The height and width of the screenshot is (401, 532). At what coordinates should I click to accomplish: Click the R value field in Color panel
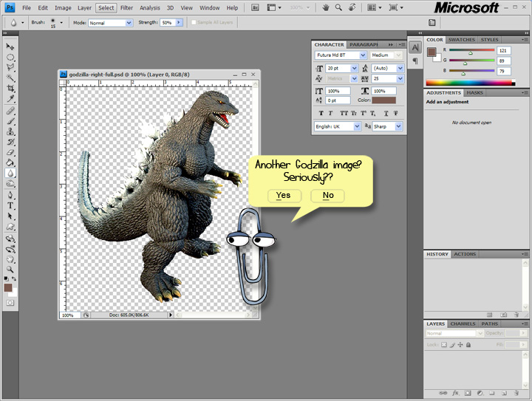[505, 50]
